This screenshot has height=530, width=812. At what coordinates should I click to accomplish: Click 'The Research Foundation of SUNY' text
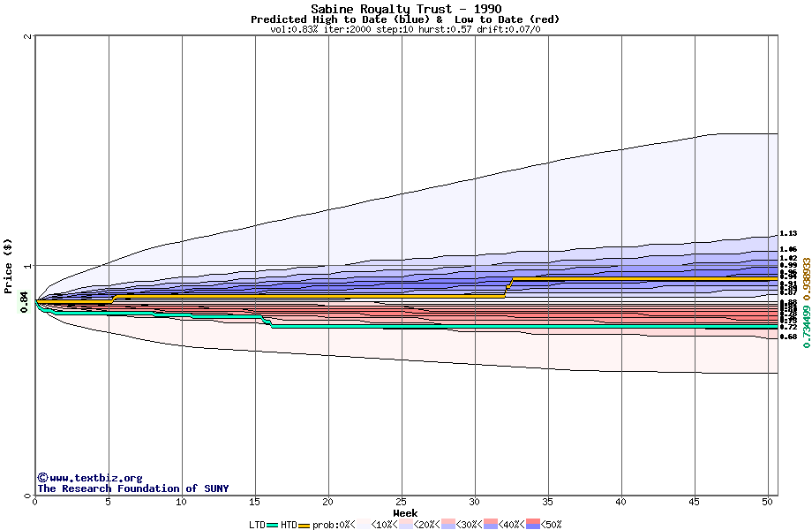132,488
